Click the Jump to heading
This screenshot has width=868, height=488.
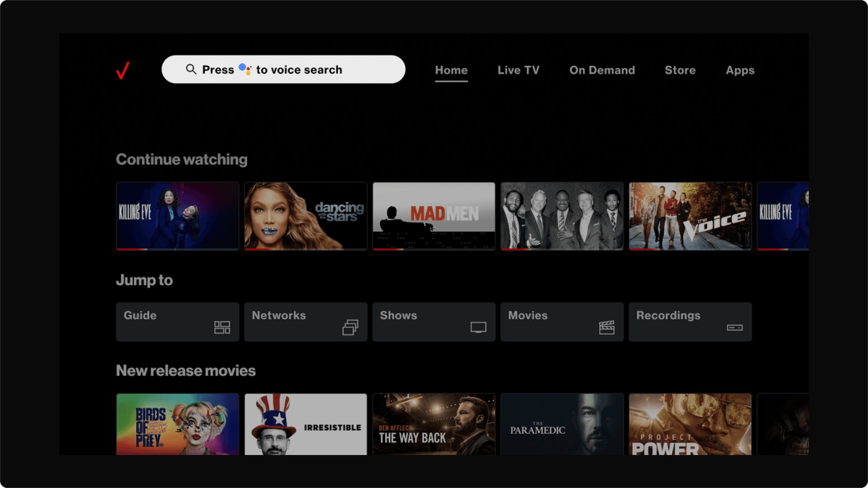click(x=144, y=280)
